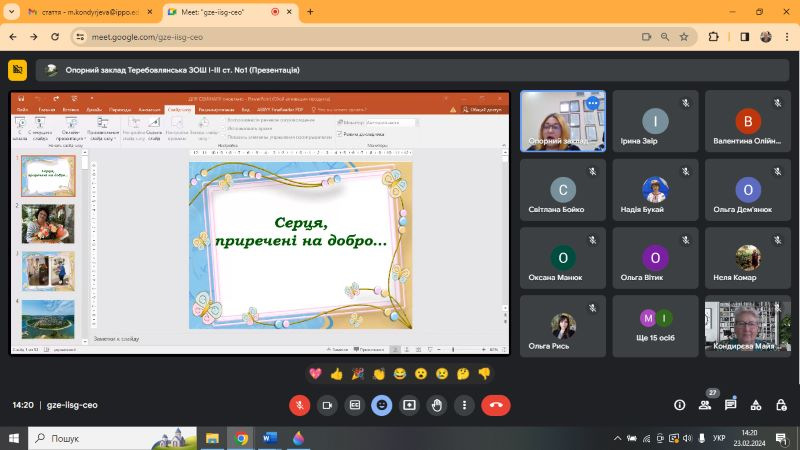Enable closed captions in Meet
Viewport: 800px width, 450px height.
(355, 405)
